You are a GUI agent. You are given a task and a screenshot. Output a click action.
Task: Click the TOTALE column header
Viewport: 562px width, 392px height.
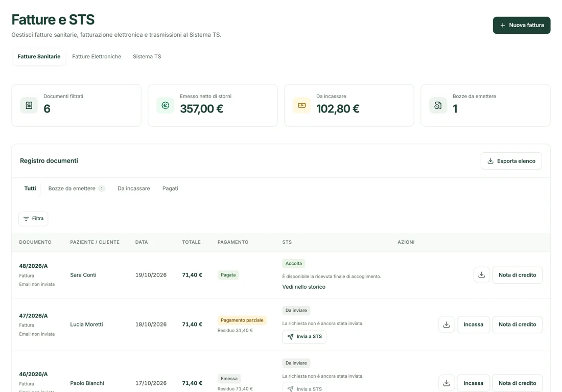(x=192, y=242)
